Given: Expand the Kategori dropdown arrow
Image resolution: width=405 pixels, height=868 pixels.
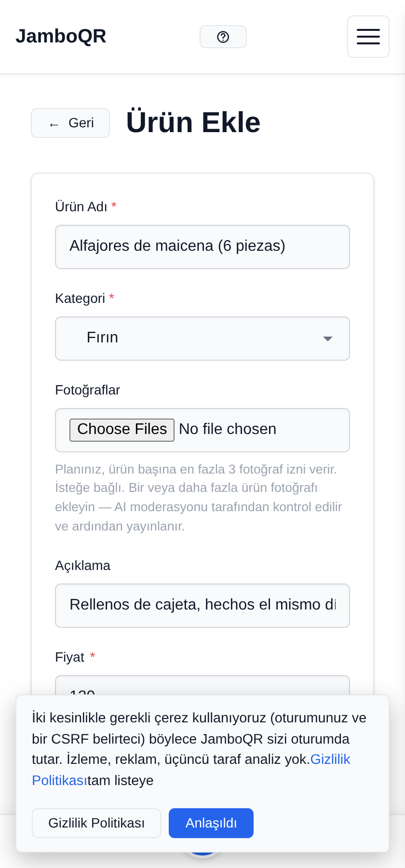Looking at the screenshot, I should pos(328,339).
